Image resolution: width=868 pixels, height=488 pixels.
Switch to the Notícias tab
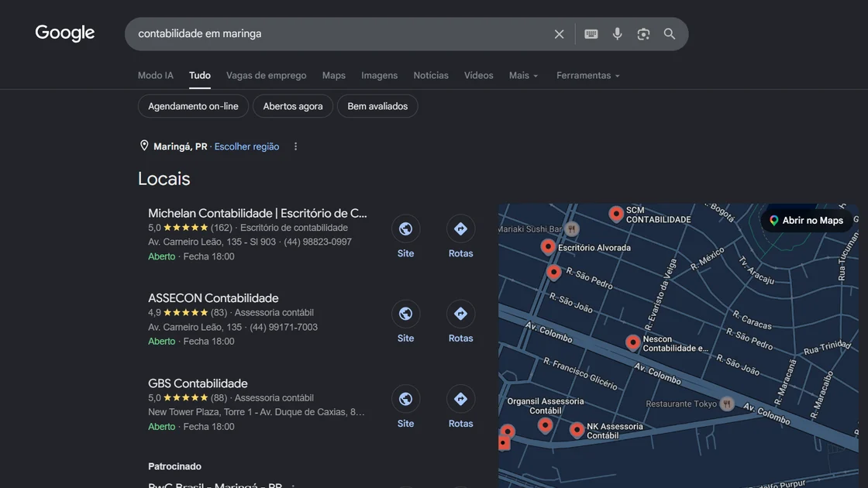click(x=431, y=75)
